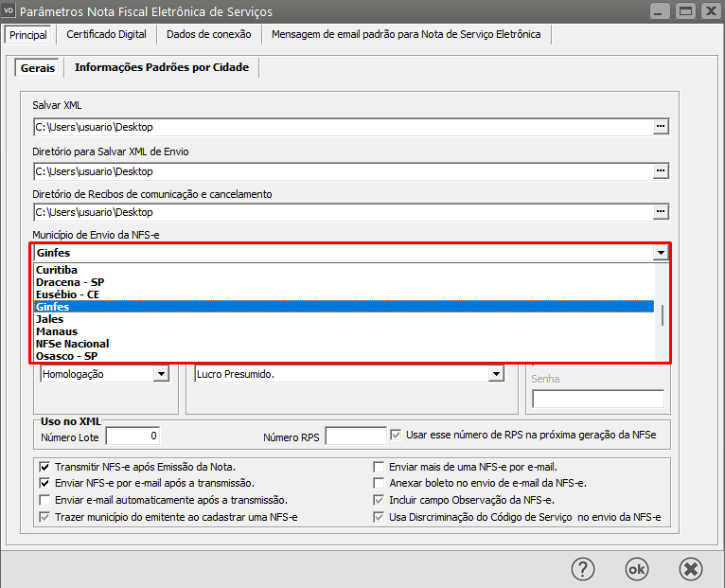Choose Curitiba in the município list
The image size is (725, 588).
click(57, 270)
